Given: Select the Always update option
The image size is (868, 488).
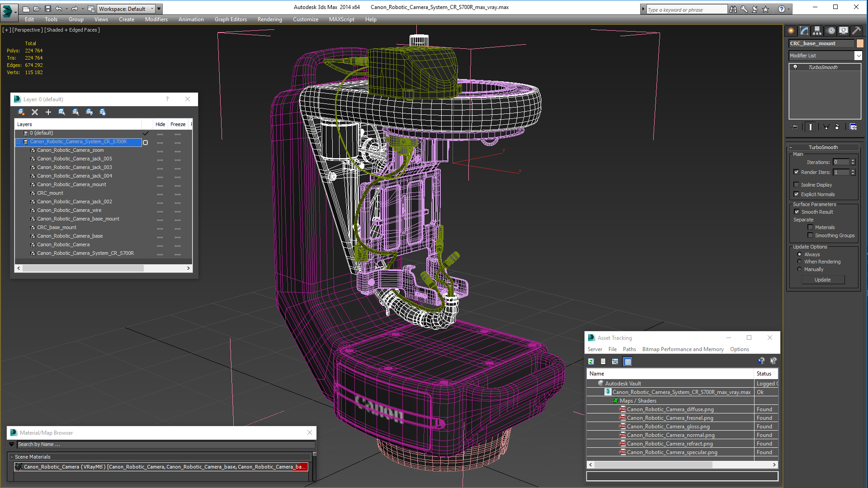Looking at the screenshot, I should pos(799,254).
